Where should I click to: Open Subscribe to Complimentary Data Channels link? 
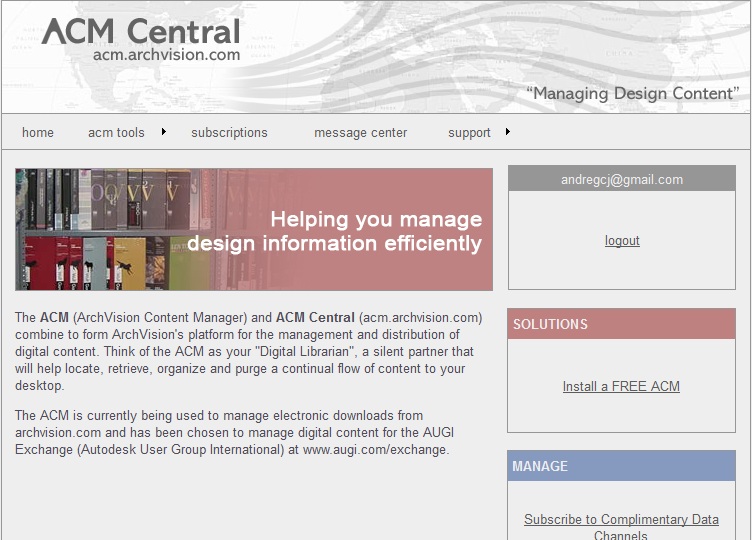click(621, 527)
